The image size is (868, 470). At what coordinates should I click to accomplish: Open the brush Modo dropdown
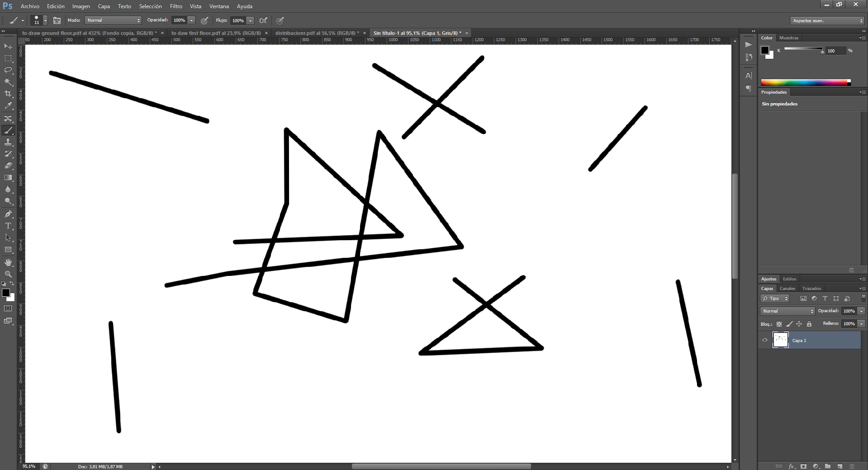[x=113, y=20]
